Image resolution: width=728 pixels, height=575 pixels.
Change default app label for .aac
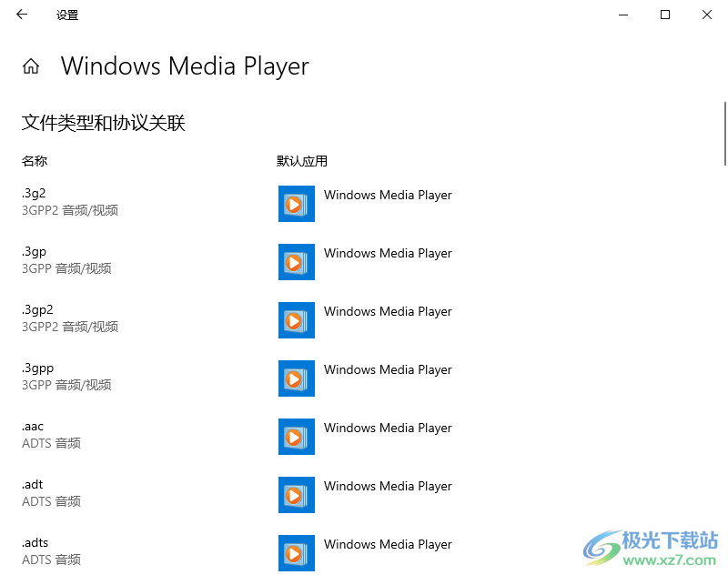coord(388,429)
